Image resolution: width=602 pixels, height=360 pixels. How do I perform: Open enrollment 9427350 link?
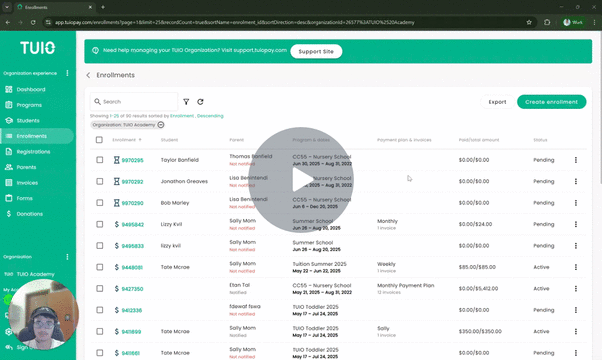[132, 289]
